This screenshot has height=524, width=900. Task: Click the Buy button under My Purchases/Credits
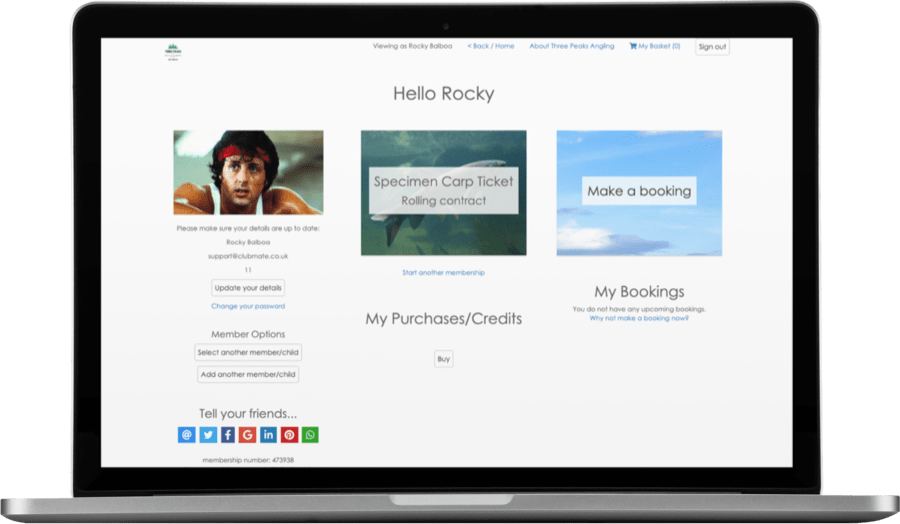point(443,359)
